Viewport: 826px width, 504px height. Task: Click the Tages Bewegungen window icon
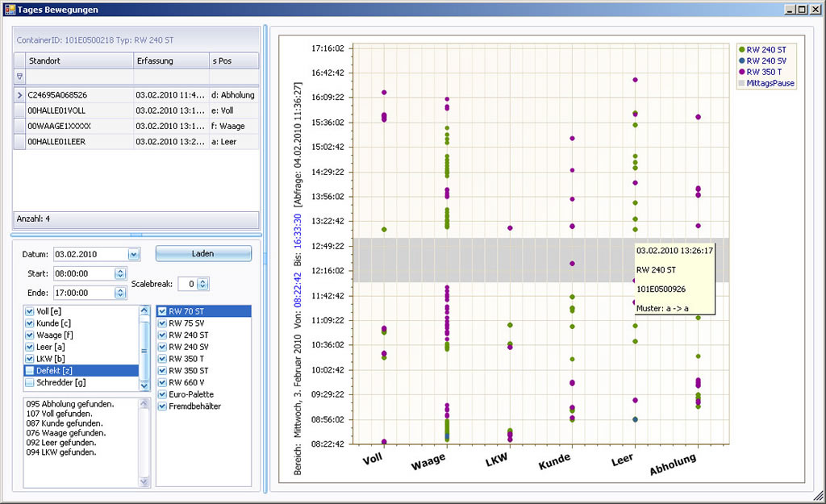[x=9, y=9]
